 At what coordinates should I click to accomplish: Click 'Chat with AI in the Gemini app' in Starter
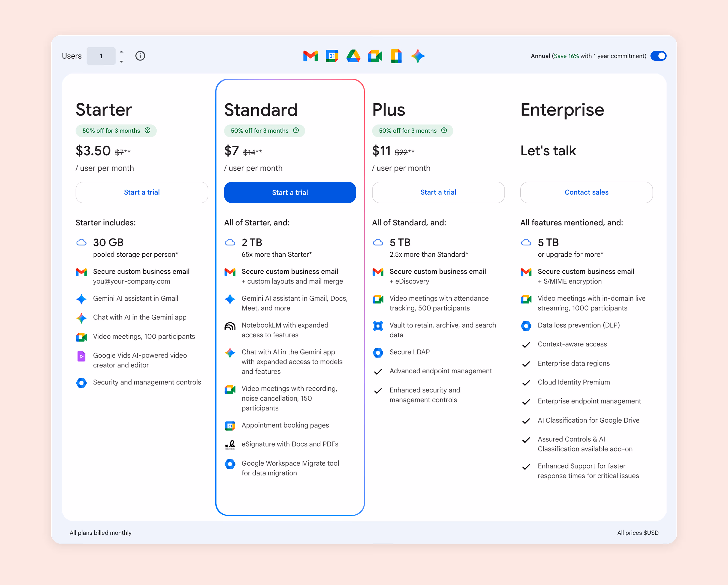click(139, 318)
